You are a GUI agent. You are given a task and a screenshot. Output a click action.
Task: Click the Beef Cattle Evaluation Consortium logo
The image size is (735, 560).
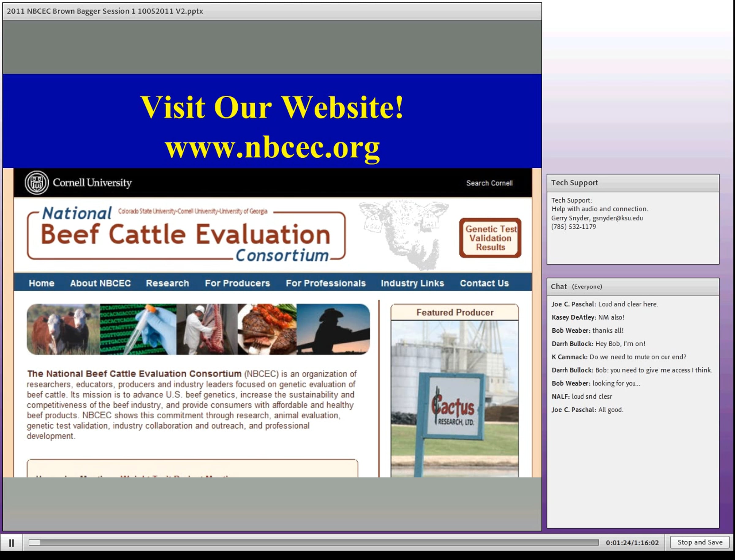pos(186,234)
